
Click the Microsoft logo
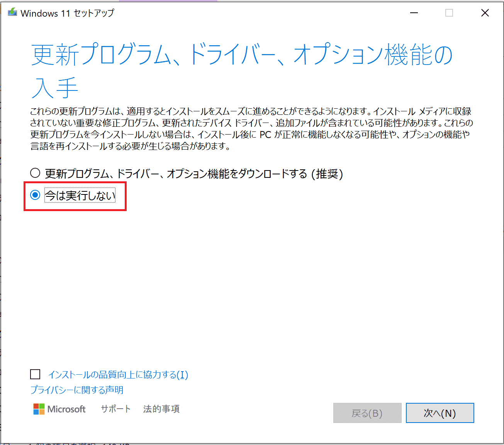coord(59,409)
